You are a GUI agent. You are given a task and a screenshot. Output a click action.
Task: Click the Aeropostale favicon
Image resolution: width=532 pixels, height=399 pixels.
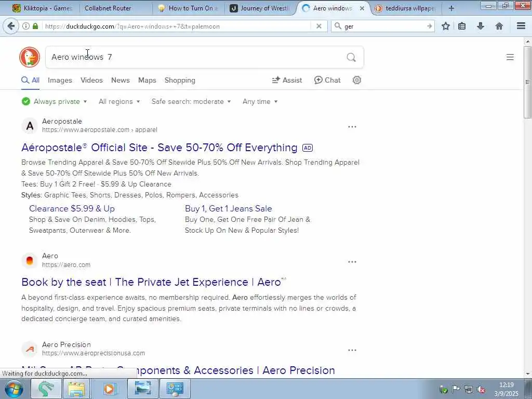(x=30, y=126)
